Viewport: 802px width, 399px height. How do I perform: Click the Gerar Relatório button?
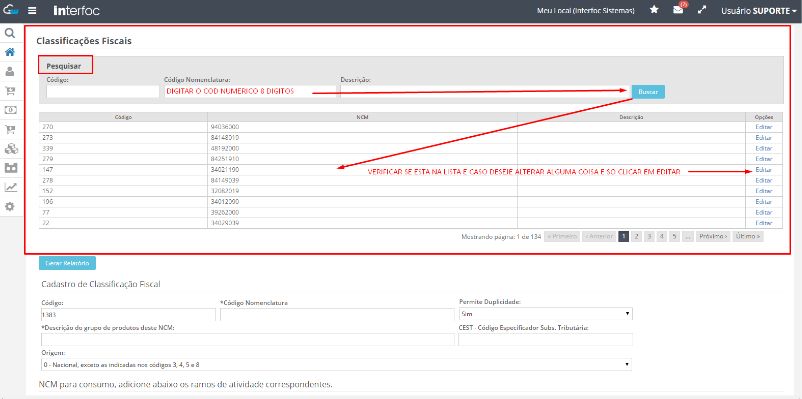pos(68,263)
